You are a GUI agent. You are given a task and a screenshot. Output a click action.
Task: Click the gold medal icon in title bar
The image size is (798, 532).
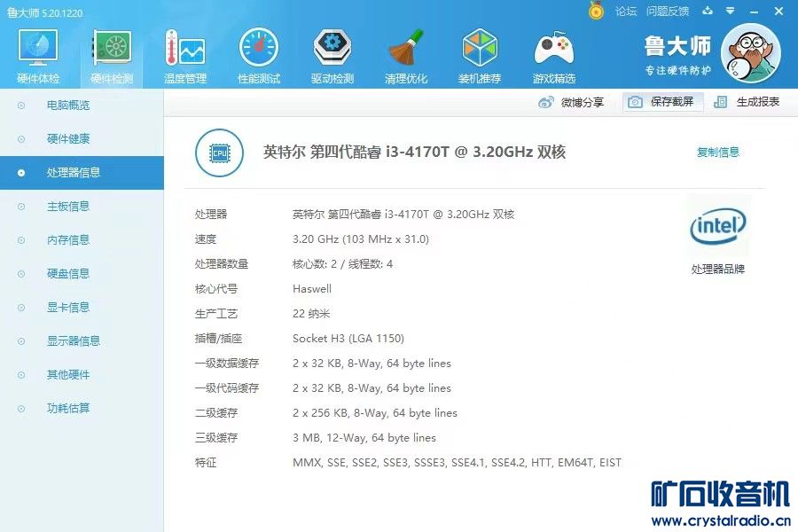[x=596, y=11]
